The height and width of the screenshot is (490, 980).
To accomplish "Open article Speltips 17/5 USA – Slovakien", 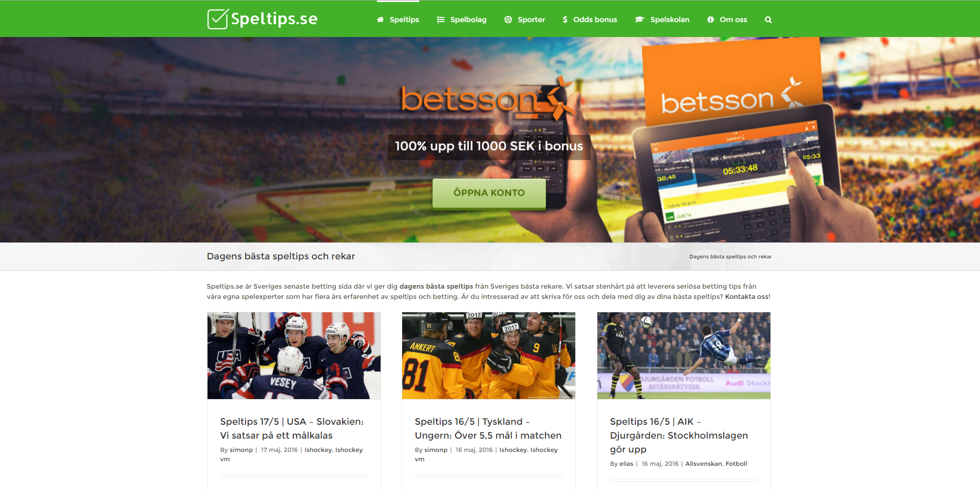I will click(292, 428).
